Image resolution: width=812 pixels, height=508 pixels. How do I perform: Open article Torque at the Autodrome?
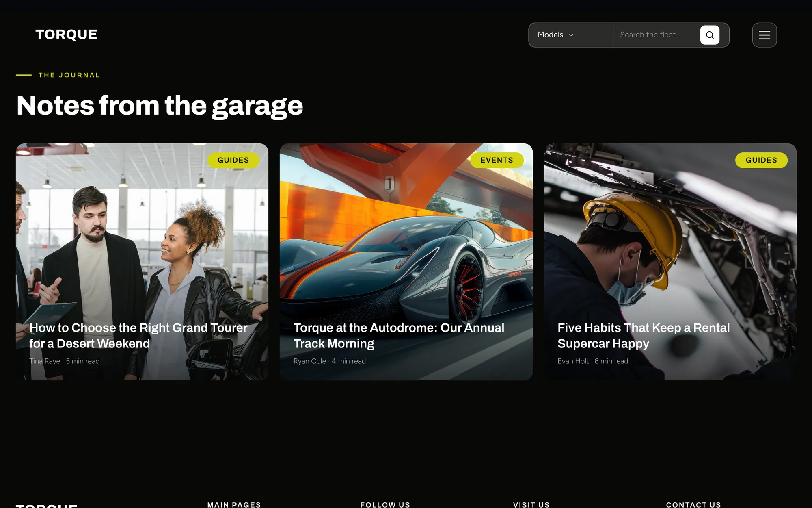399,336
